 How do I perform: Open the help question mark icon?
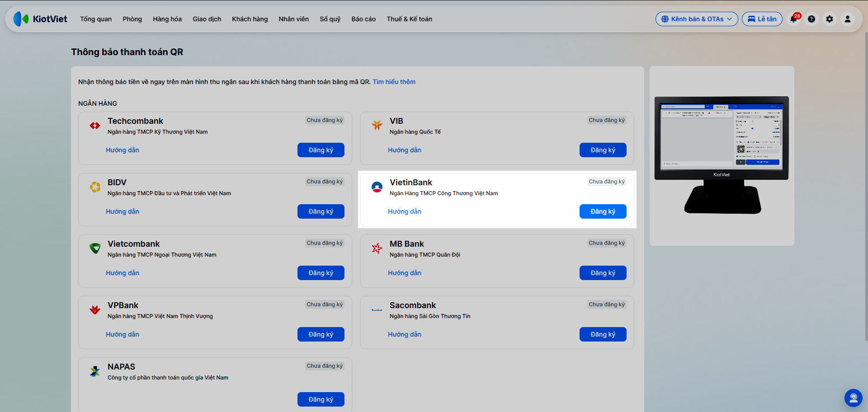click(x=811, y=19)
